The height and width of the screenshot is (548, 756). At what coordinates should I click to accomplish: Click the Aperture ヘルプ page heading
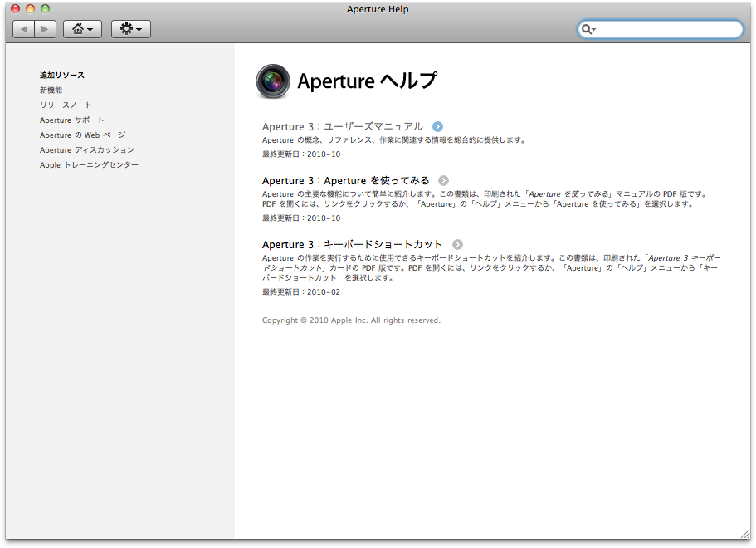tap(367, 81)
